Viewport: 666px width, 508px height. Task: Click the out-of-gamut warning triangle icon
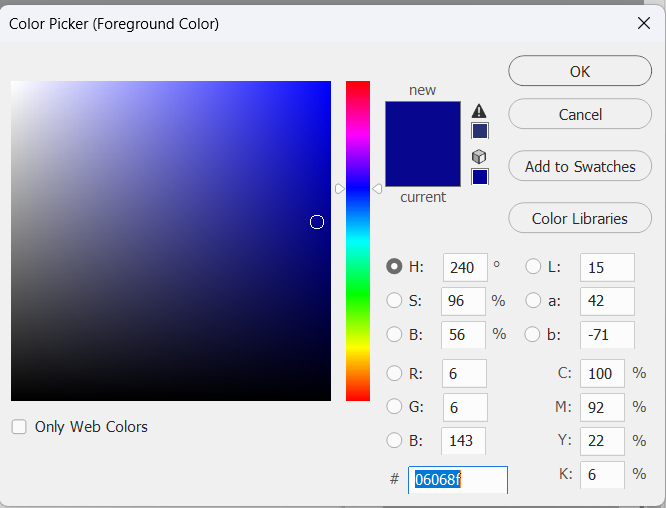[479, 111]
